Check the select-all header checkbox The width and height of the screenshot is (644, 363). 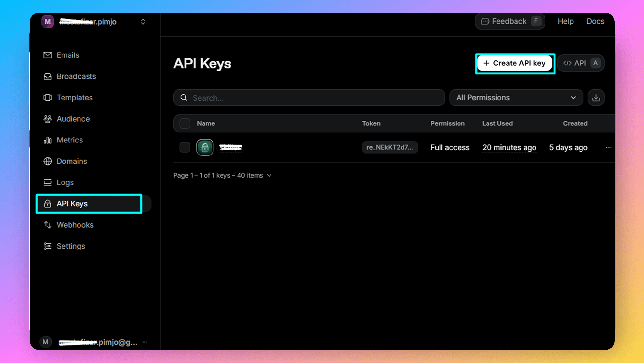pos(185,123)
